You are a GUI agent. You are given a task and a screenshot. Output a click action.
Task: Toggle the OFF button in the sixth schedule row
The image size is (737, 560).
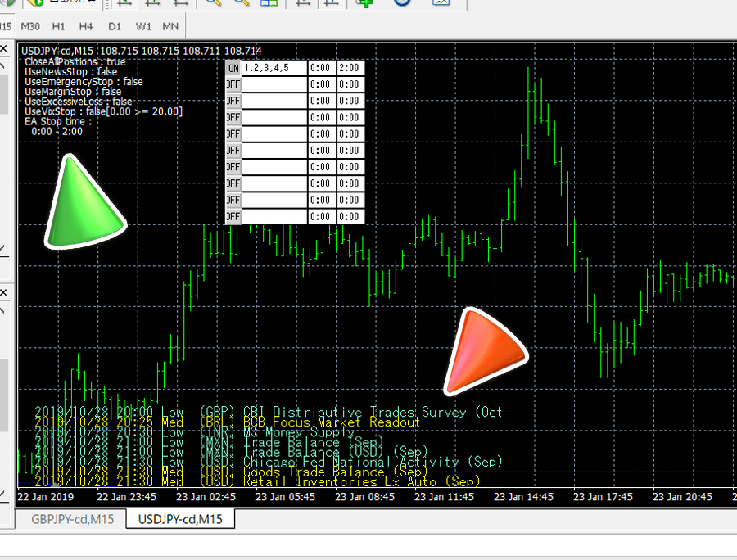pyautogui.click(x=233, y=151)
